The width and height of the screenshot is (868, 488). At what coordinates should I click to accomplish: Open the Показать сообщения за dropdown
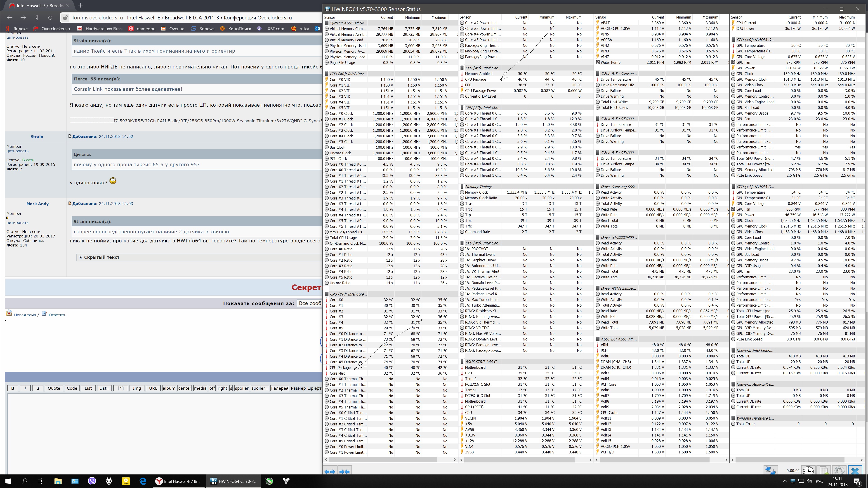point(310,303)
